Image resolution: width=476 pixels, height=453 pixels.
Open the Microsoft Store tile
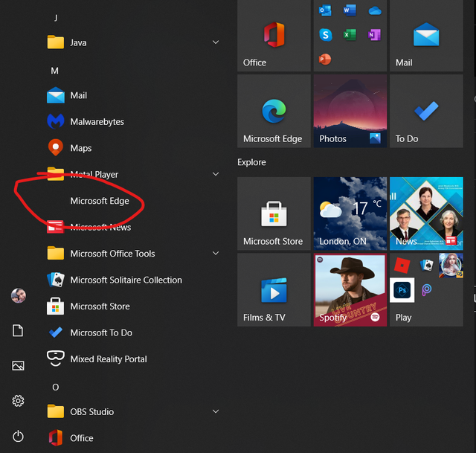click(x=274, y=213)
